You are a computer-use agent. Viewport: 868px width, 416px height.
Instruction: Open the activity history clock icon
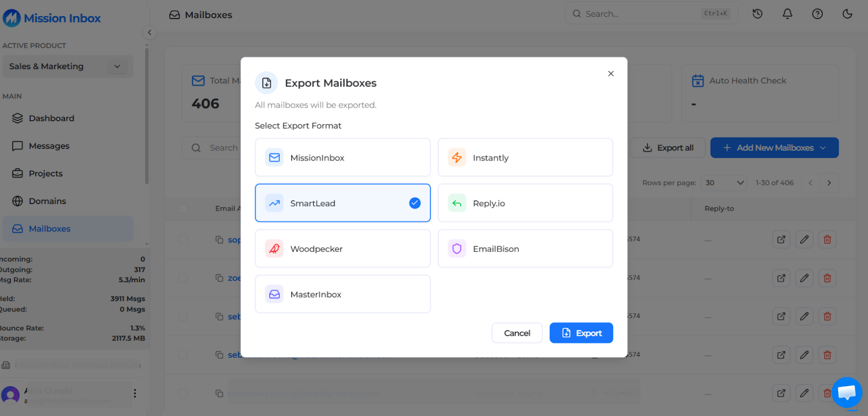[758, 14]
